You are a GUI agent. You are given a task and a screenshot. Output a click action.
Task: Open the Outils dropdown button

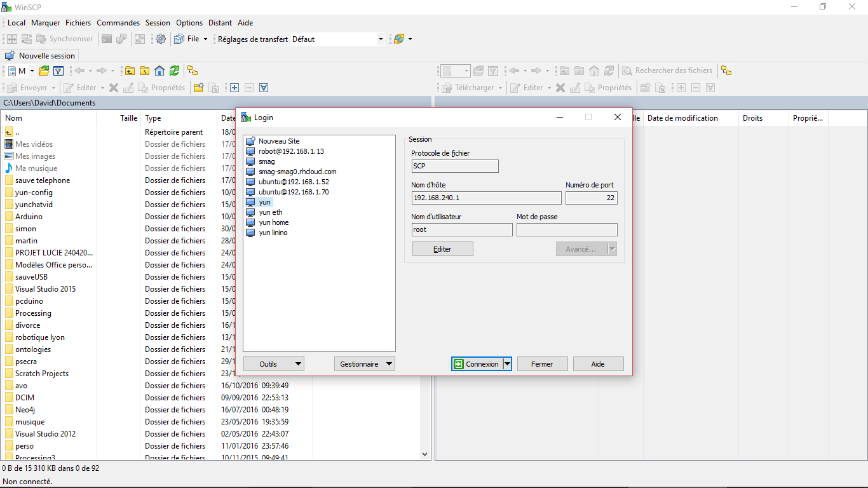[273, 364]
